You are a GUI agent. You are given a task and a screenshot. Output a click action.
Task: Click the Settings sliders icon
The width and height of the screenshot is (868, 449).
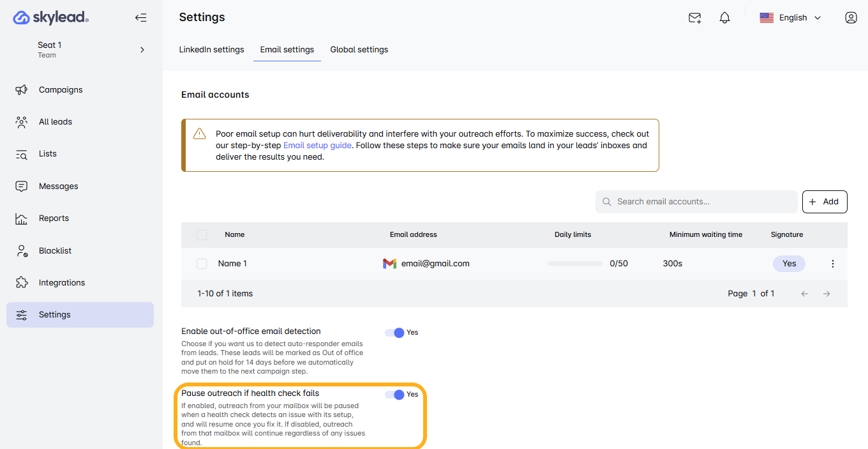point(22,315)
